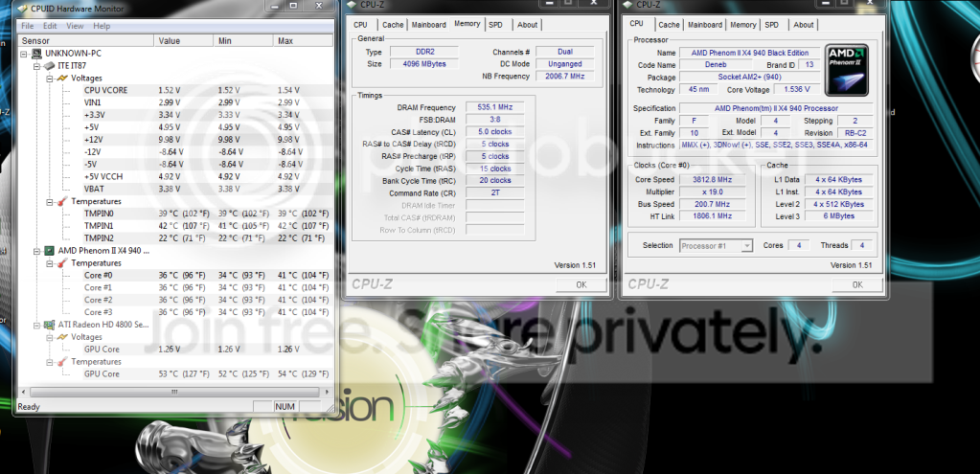Collapse the ATI Radeon Voltages group
The height and width of the screenshot is (474, 980).
(x=50, y=337)
